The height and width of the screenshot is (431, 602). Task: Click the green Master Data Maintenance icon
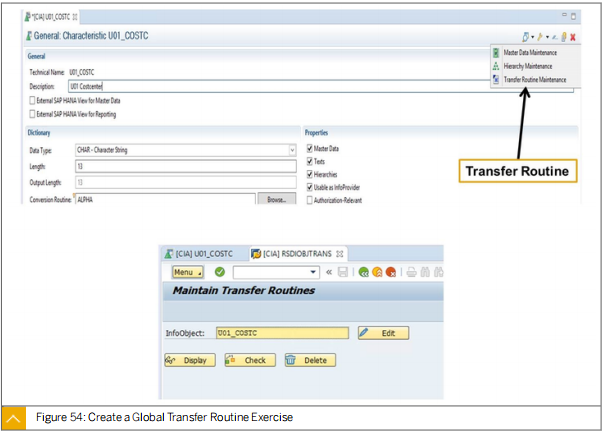click(x=496, y=53)
